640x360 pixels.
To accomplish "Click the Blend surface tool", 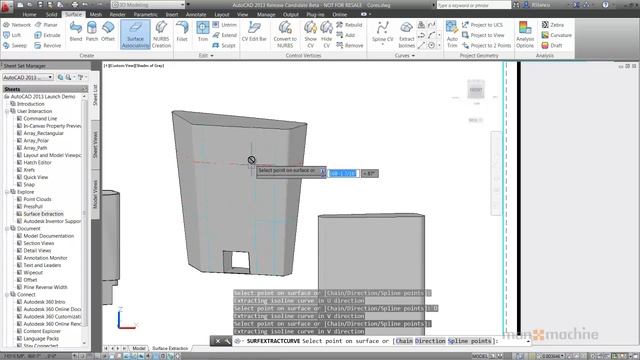I will (x=76, y=31).
